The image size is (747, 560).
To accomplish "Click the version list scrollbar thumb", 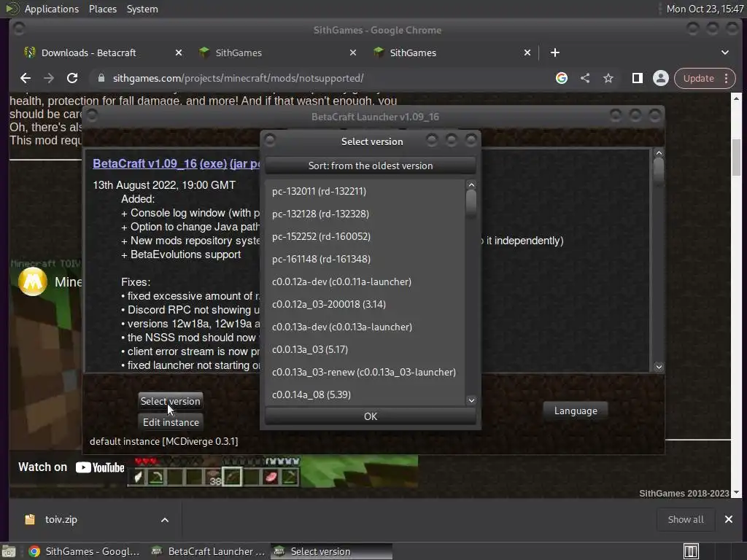I will click(x=471, y=203).
